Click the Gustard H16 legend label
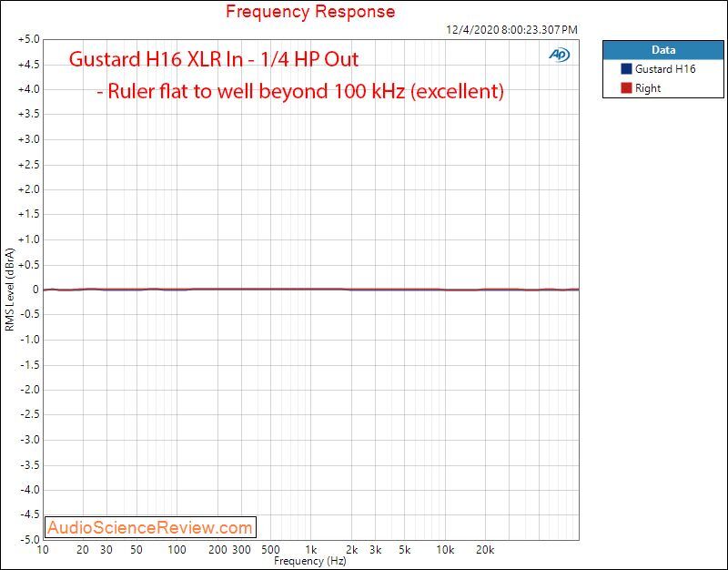Screen dimensions: 728x570 click(665, 69)
